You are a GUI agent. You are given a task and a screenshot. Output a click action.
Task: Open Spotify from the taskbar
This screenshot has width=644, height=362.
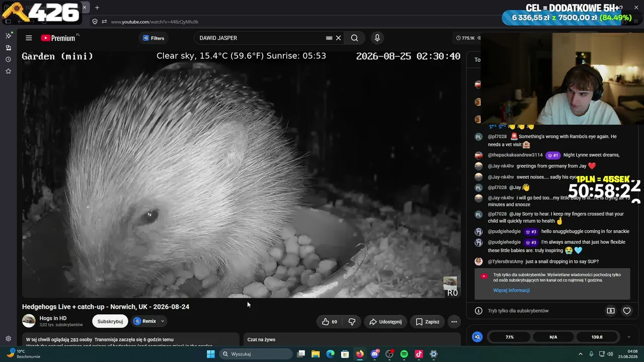(404, 354)
